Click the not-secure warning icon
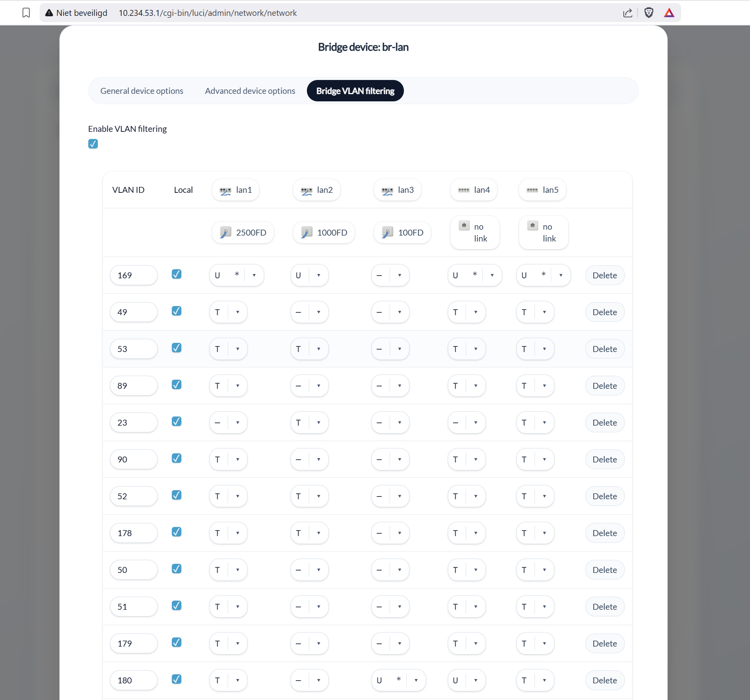This screenshot has width=750, height=700. (49, 13)
